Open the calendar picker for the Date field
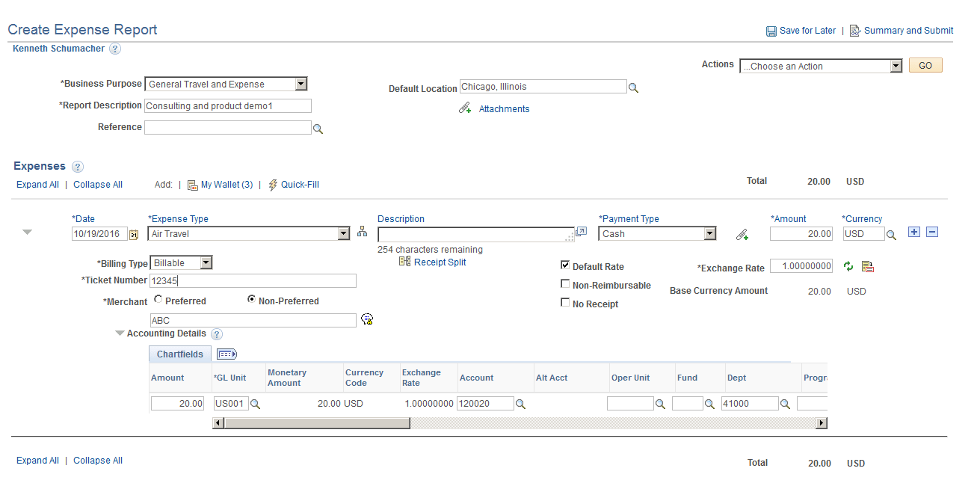Image resolution: width=980 pixels, height=489 pixels. click(135, 234)
